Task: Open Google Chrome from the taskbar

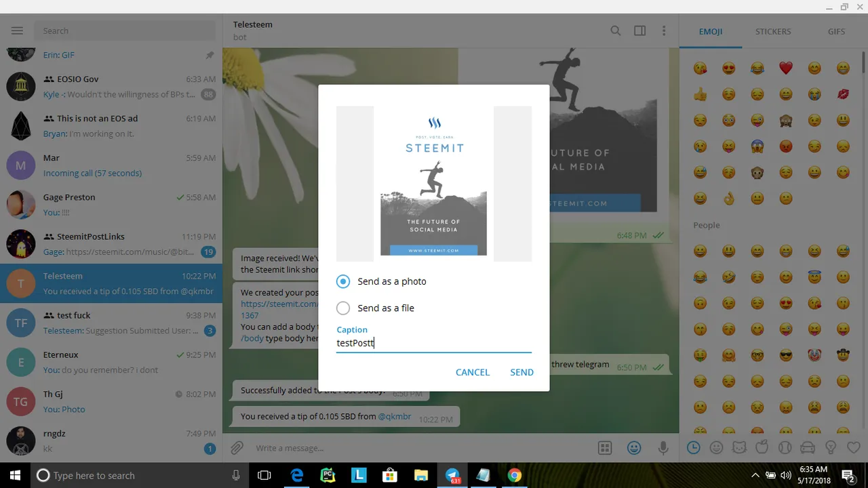Action: pos(514,475)
